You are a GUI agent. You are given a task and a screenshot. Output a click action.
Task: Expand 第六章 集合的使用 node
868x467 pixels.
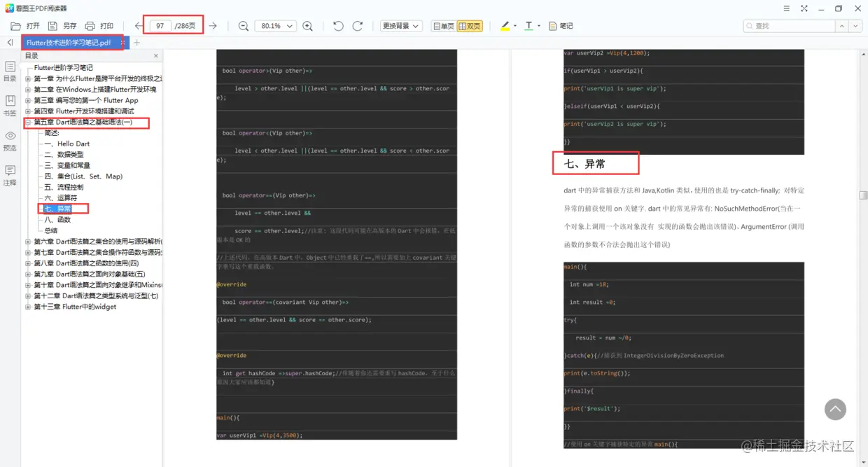click(28, 242)
